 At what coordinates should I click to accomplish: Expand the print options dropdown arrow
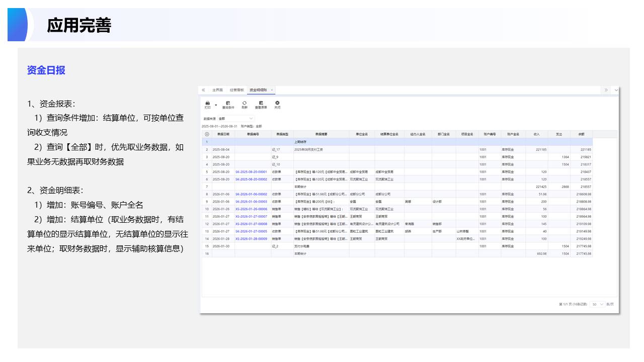point(216,105)
